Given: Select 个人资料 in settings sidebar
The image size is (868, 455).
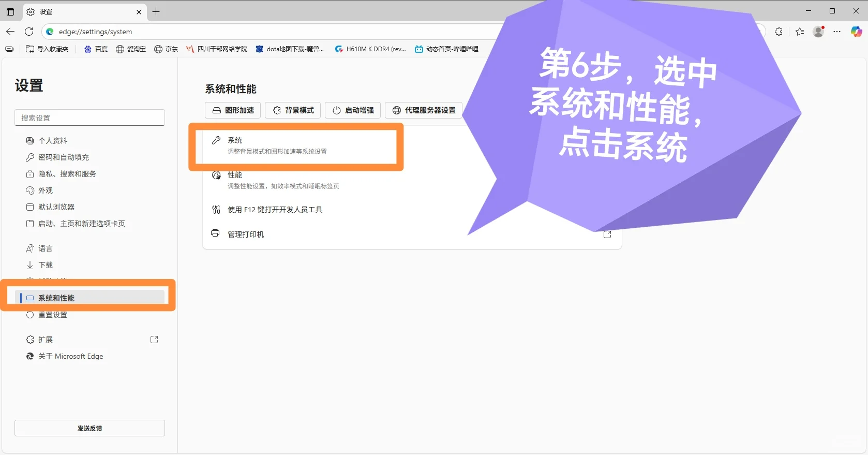Looking at the screenshot, I should (x=89, y=141).
